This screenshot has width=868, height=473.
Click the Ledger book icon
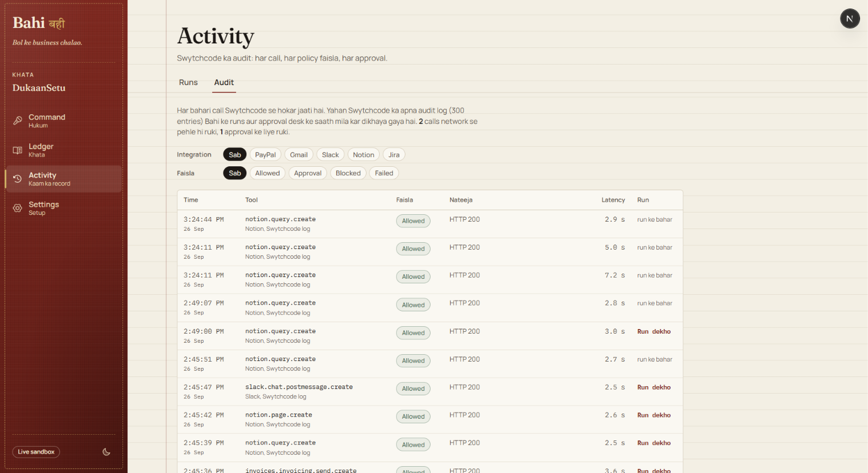[18, 150]
